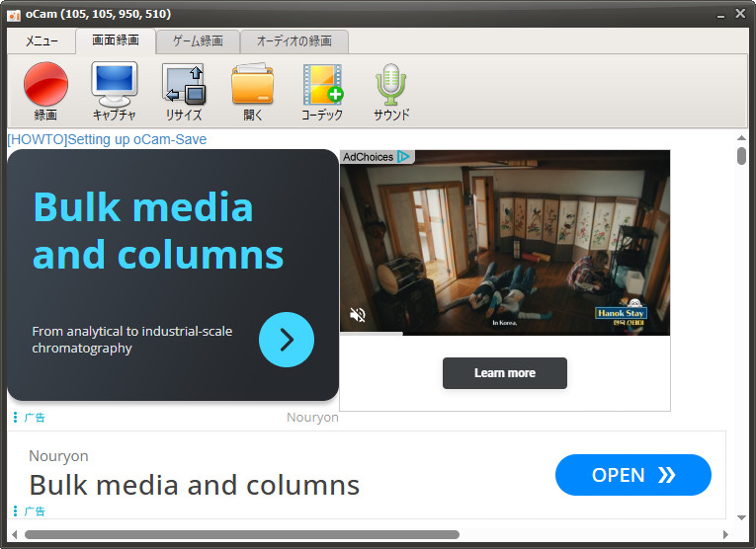The image size is (756, 549).
Task: Click the scroll up arrow
Action: (741, 138)
